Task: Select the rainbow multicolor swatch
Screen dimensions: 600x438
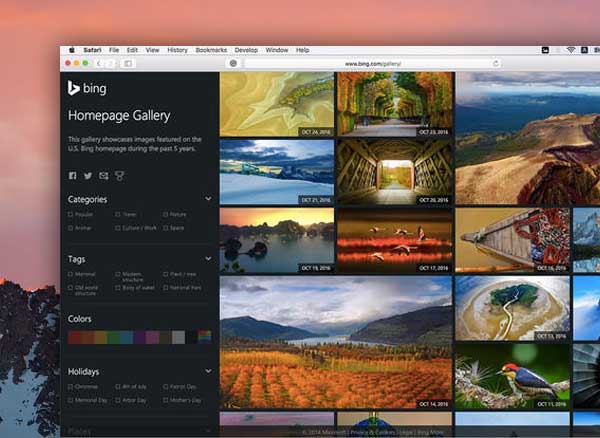Action: tap(204, 337)
